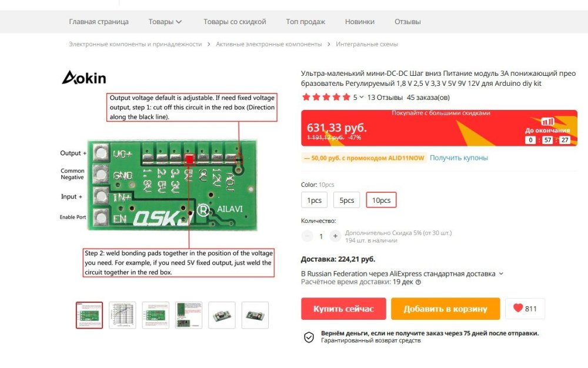This screenshot has height=368, width=588.
Task: Open the Топ продаж tab
Action: 305,22
